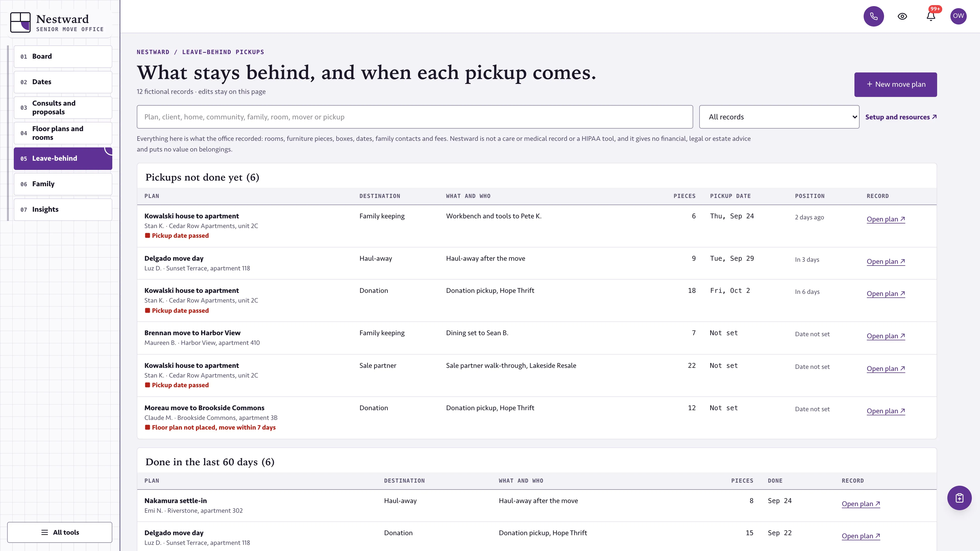Click Nakamura settle-in plan title
This screenshot has height=551, width=980.
pos(175,501)
